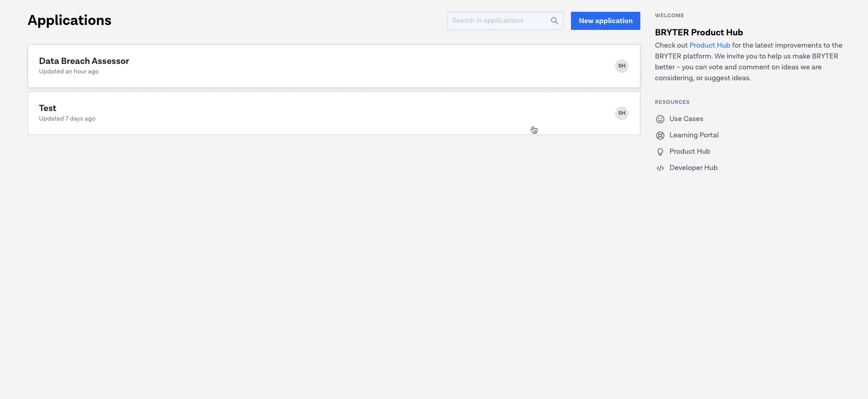This screenshot has height=399, width=868.
Task: Open the Product Hub entry under Resources
Action: pos(689,151)
